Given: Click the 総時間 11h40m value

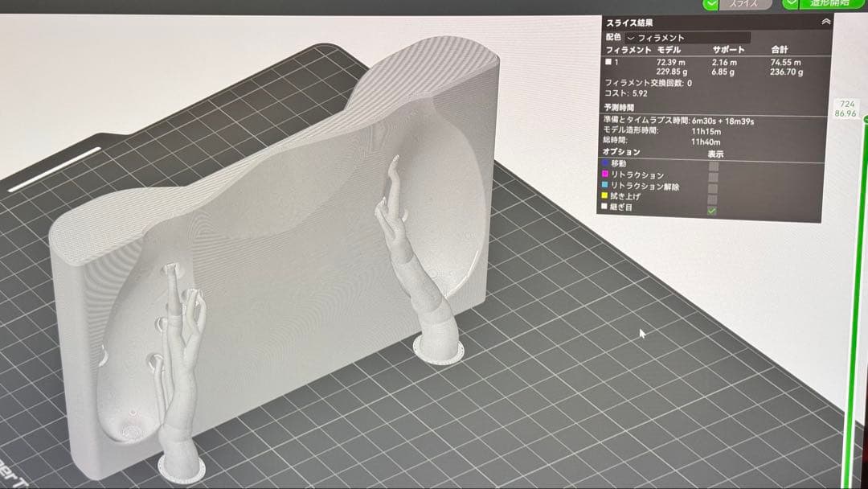Looking at the screenshot, I should coord(706,142).
